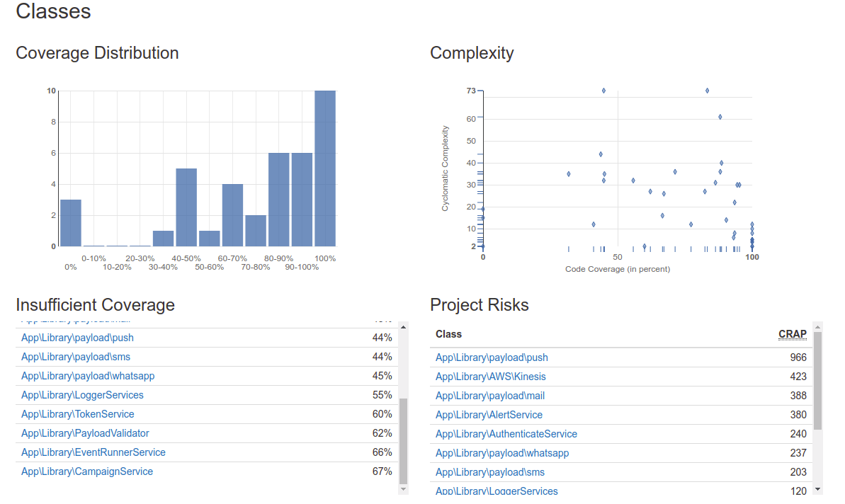This screenshot has height=504, width=845.
Task: Click the Code Coverage (in percent) axis label
Action: point(618,269)
